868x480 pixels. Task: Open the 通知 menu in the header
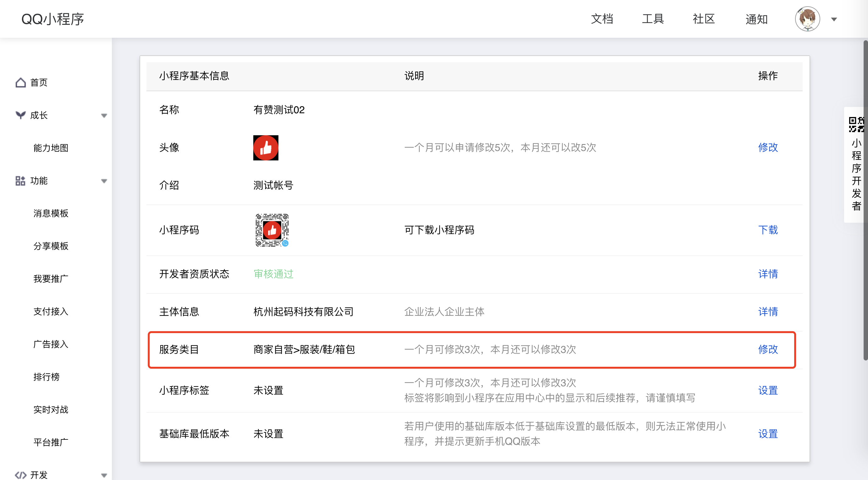click(x=756, y=19)
